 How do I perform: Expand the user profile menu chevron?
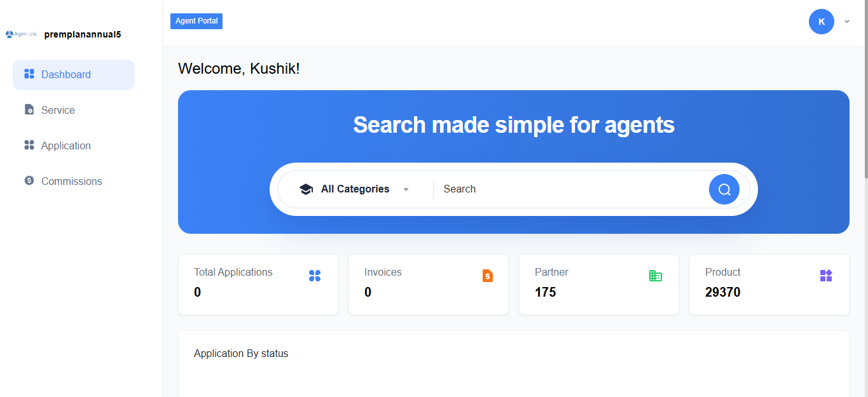click(847, 22)
